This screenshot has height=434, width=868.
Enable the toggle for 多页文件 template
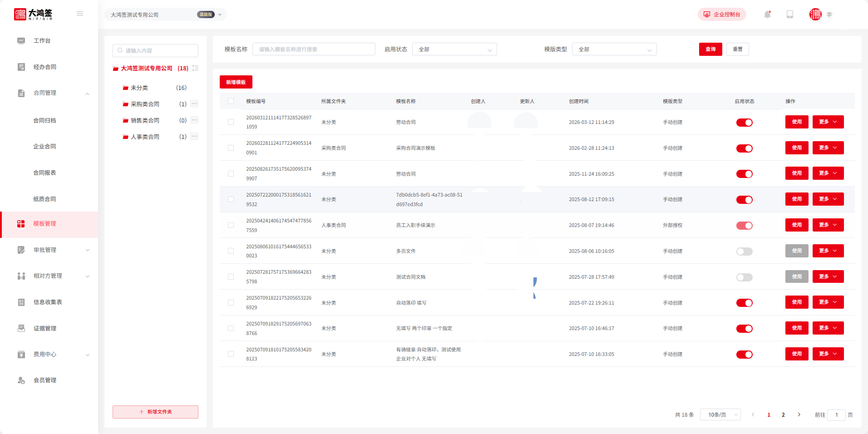[x=744, y=252]
